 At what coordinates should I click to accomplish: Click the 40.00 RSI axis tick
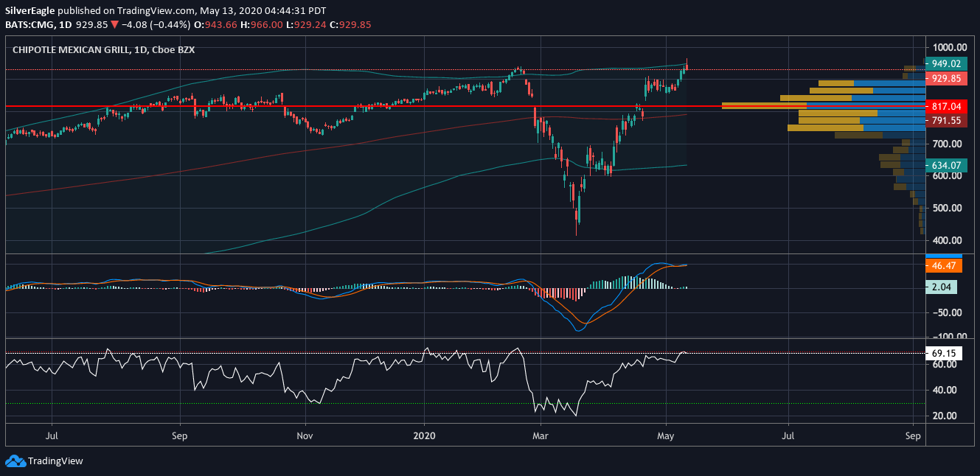[944, 390]
